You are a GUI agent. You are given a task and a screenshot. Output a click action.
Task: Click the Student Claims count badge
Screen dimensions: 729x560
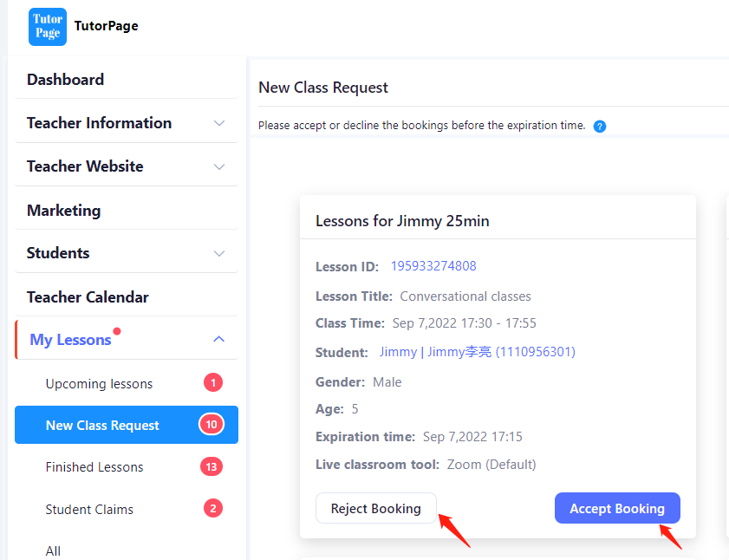coord(213,508)
